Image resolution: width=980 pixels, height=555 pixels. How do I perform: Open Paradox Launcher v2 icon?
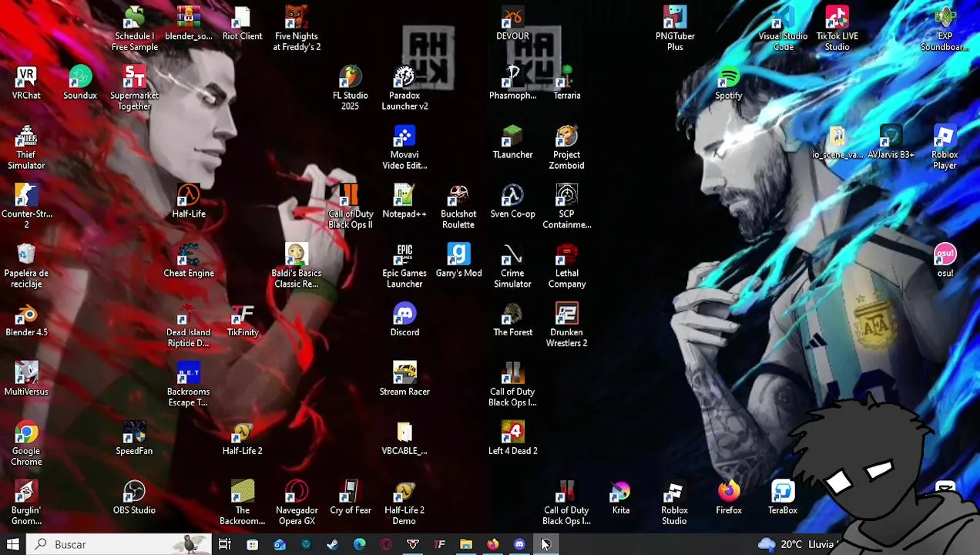point(404,88)
